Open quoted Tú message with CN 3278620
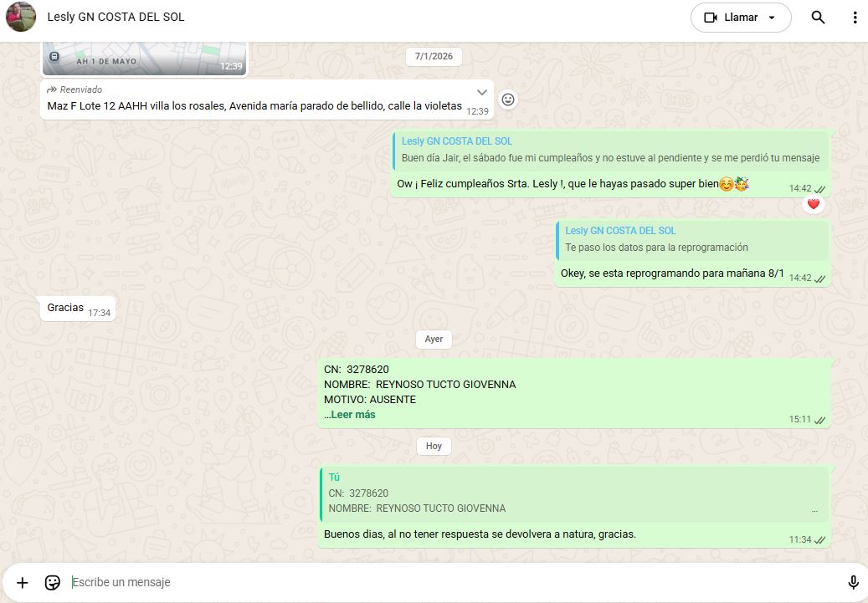868x603 pixels. click(573, 493)
